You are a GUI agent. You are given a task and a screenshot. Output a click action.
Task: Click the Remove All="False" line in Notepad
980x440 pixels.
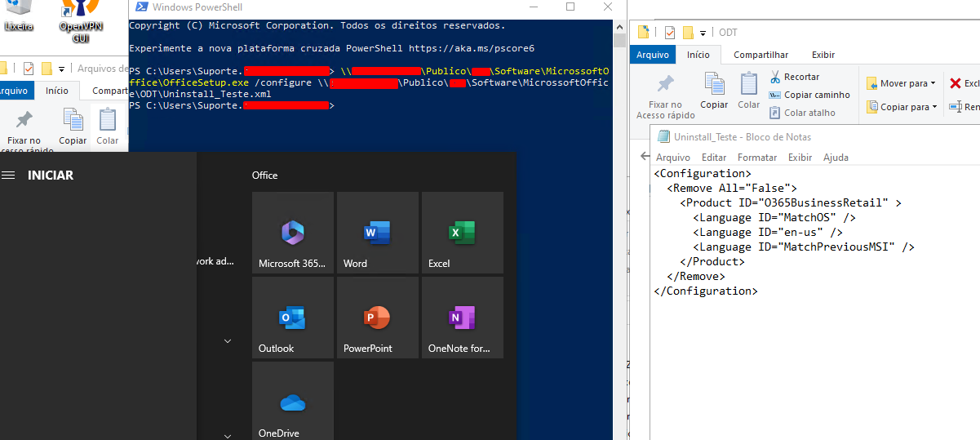pos(732,188)
